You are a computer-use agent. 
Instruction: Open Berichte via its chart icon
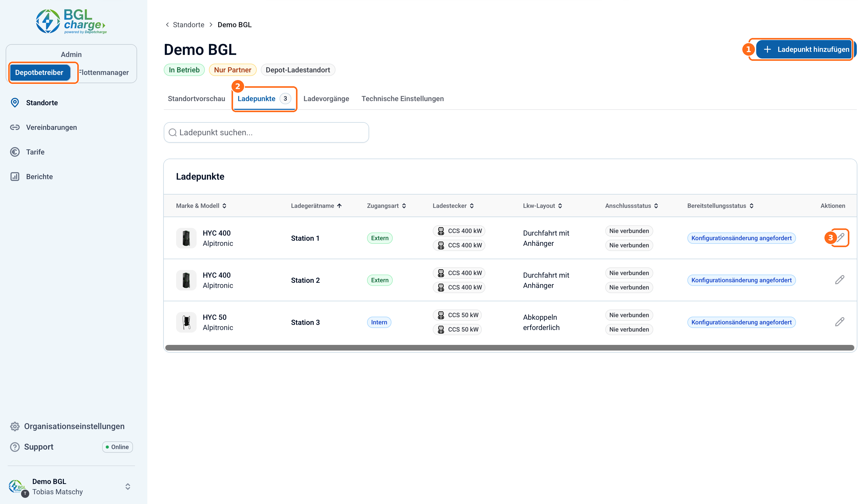click(15, 177)
